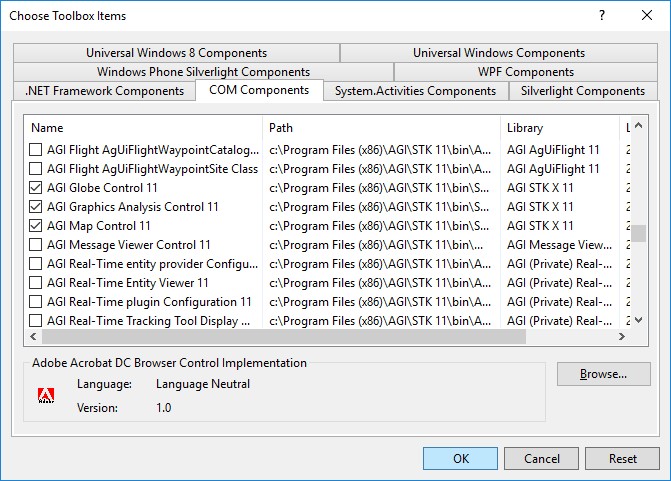Open Windows Phone Silverlight Components tab
This screenshot has height=481, width=671.
tap(203, 71)
